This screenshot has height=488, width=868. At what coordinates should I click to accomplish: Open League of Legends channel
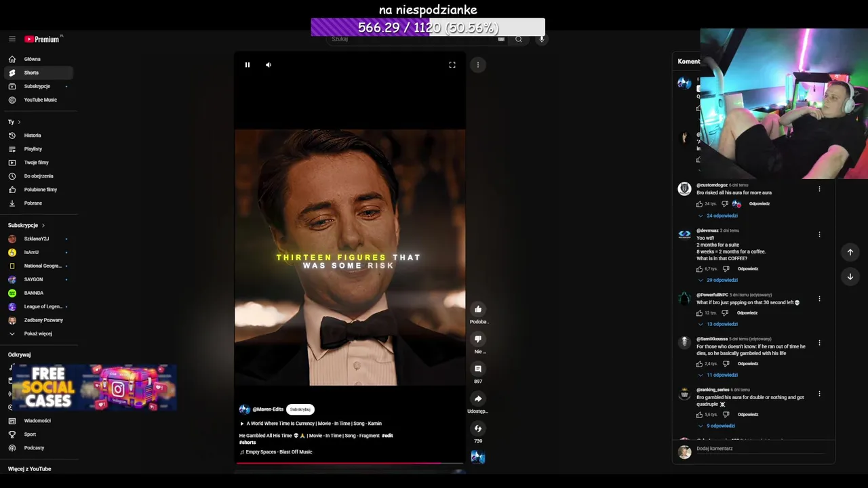pos(39,306)
